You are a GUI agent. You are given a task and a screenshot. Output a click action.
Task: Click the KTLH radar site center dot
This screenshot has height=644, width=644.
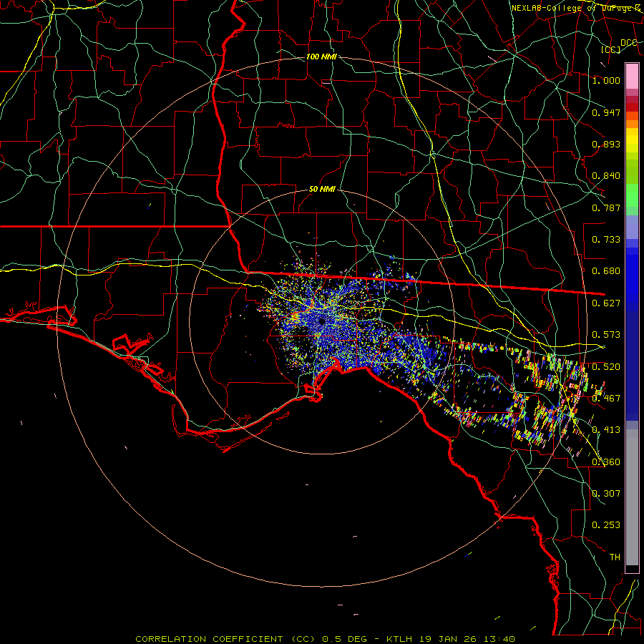[x=323, y=321]
